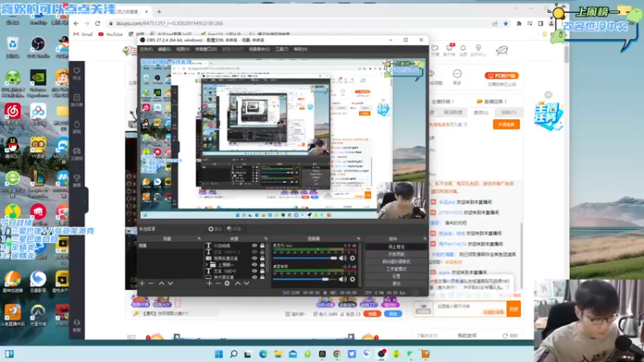Remove the selected scene with the minus icon

151,283
